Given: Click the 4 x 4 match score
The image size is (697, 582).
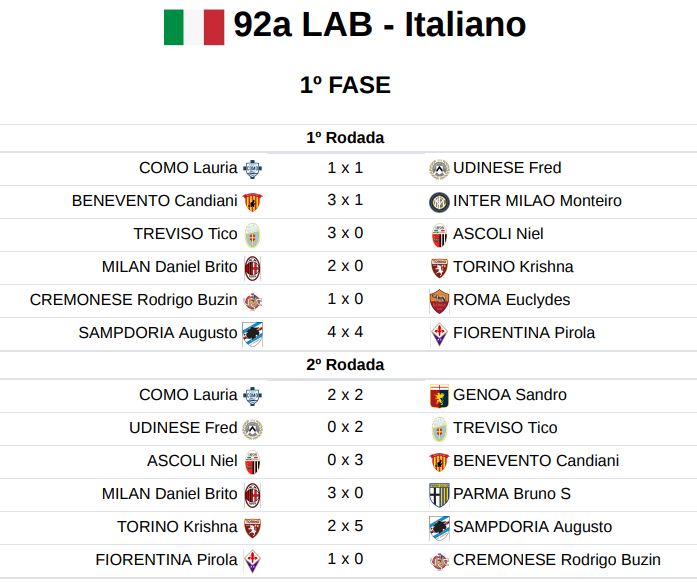Looking at the screenshot, I should click(345, 333).
